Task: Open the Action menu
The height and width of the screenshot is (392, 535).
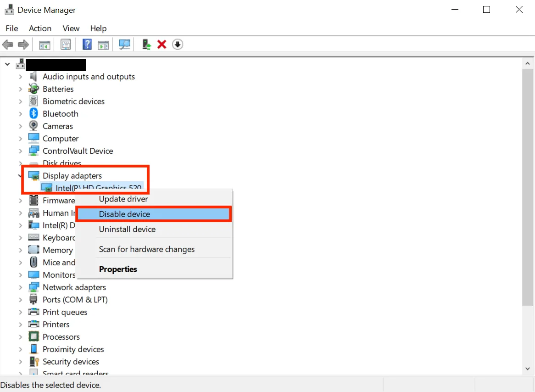Action: pos(40,28)
